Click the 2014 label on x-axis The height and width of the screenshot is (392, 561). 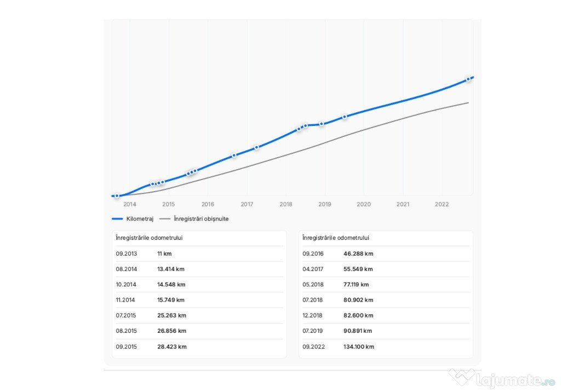(129, 204)
